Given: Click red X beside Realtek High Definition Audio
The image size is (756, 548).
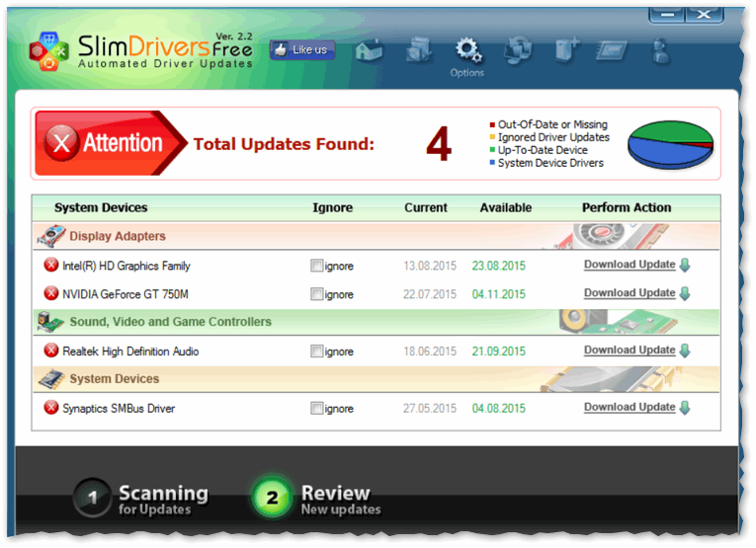Looking at the screenshot, I should tap(51, 351).
